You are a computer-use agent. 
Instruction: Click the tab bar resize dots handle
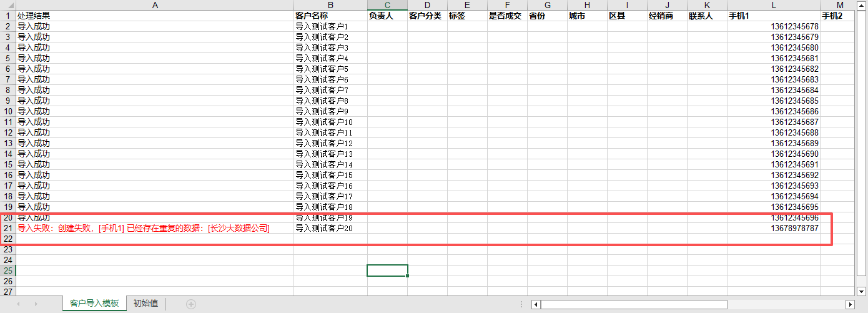521,304
